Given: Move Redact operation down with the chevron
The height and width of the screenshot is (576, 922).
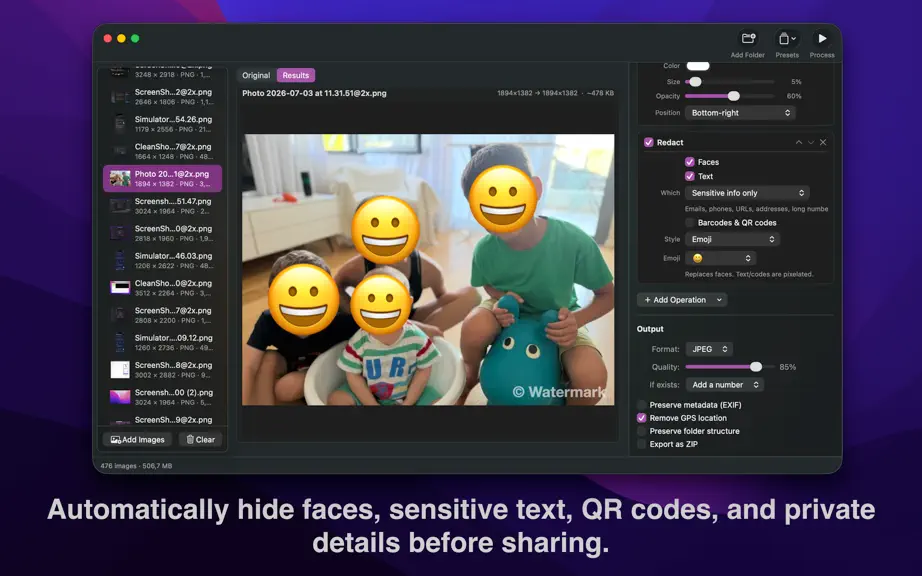Looking at the screenshot, I should [x=811, y=142].
